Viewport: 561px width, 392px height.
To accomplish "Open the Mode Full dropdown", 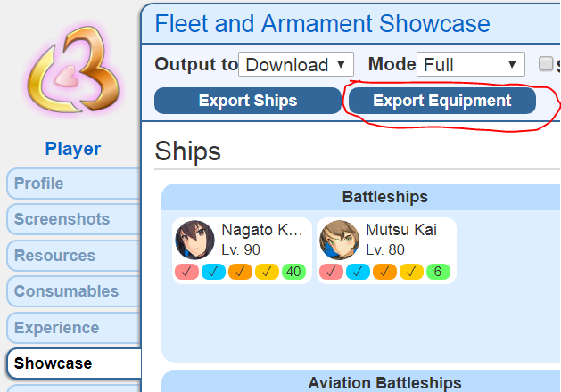I will click(471, 64).
